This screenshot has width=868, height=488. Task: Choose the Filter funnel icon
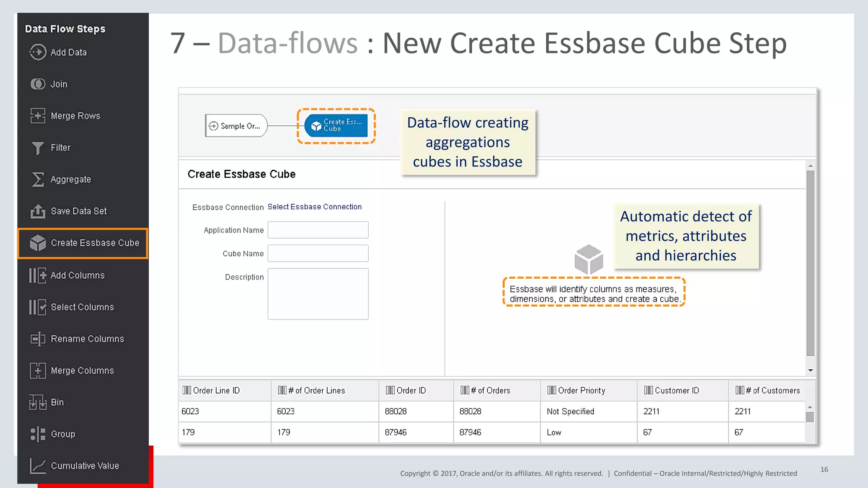pyautogui.click(x=38, y=148)
